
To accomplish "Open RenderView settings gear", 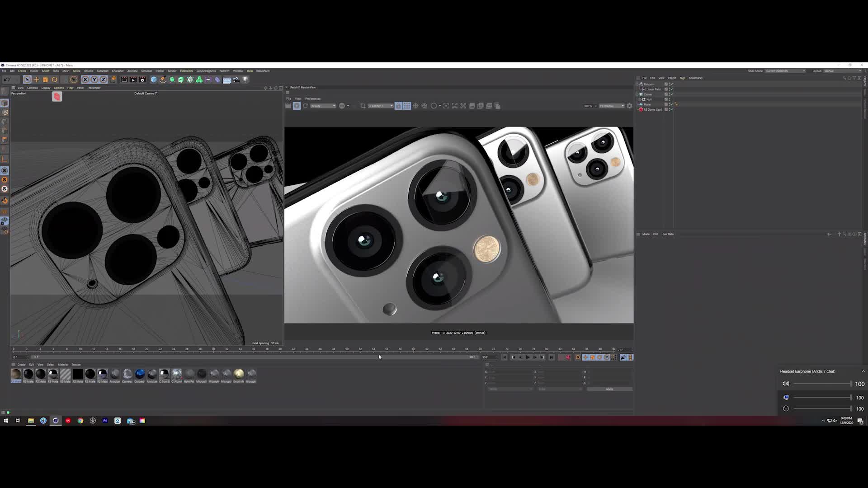I will [x=629, y=106].
